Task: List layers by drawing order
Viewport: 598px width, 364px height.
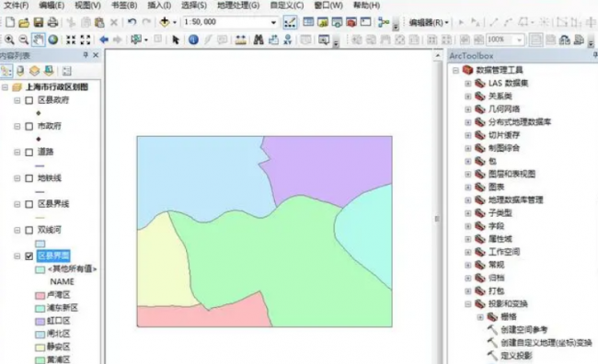Action: pyautogui.click(x=6, y=71)
